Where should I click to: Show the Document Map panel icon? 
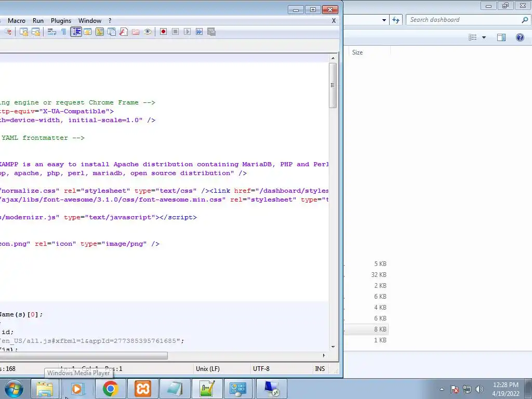(100, 32)
